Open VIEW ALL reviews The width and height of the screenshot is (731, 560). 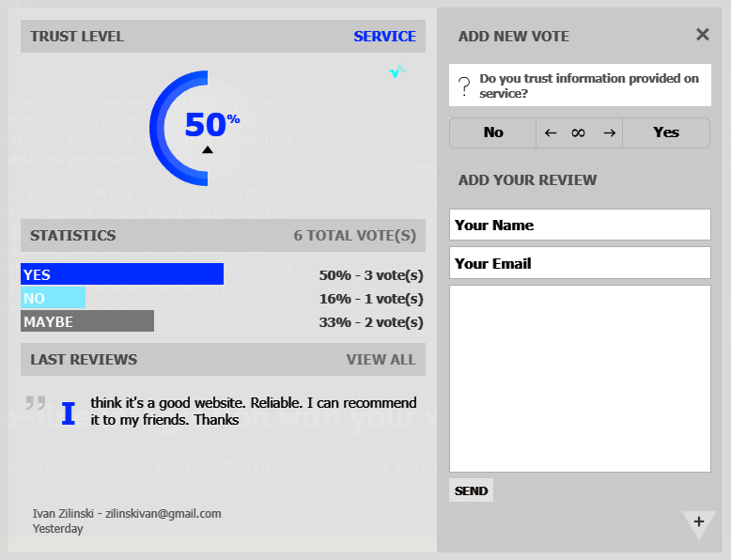tap(381, 360)
